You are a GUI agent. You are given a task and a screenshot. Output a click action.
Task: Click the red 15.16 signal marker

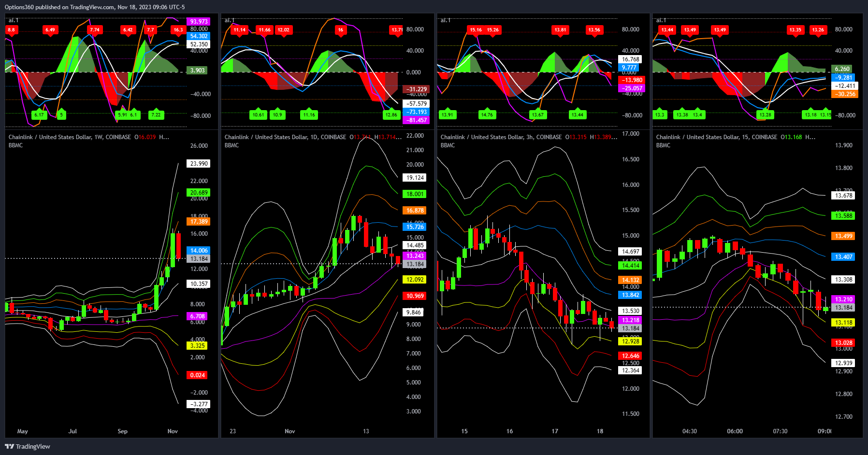pyautogui.click(x=476, y=30)
